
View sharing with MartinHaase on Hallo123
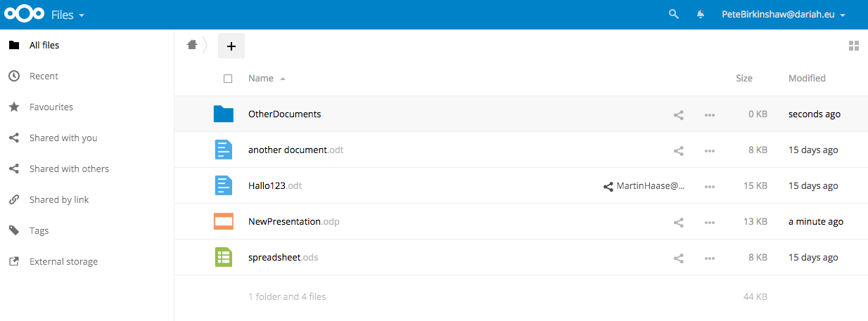pos(644,186)
